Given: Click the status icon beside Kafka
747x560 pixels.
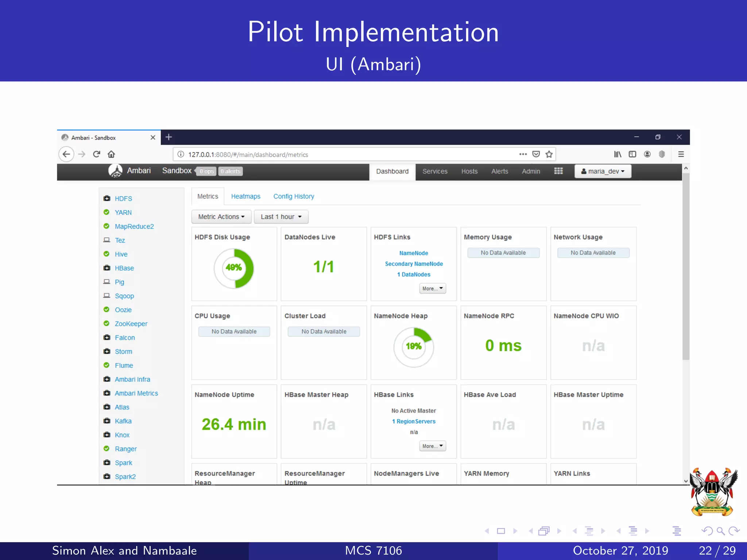Looking at the screenshot, I should point(107,421).
